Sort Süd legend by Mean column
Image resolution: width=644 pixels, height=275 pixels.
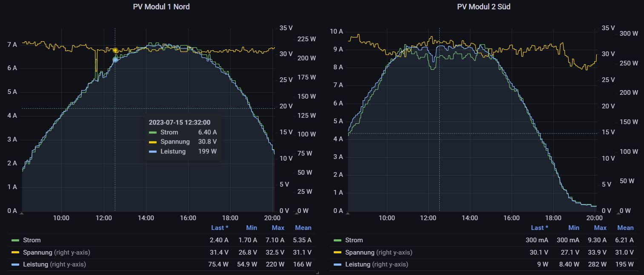tap(625, 228)
